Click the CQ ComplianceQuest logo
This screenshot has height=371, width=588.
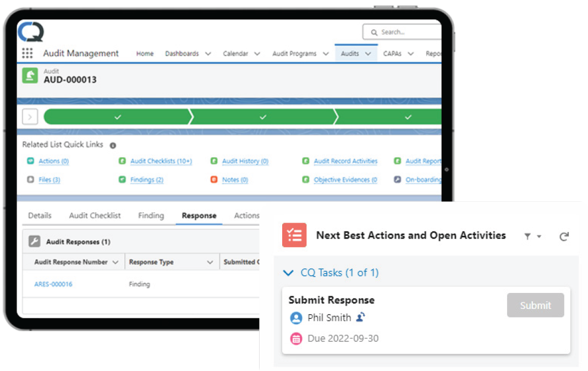32,32
